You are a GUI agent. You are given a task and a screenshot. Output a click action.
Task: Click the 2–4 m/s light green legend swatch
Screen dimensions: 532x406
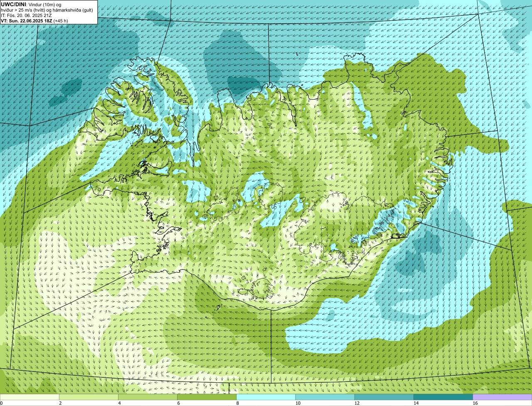pyautogui.click(x=89, y=397)
